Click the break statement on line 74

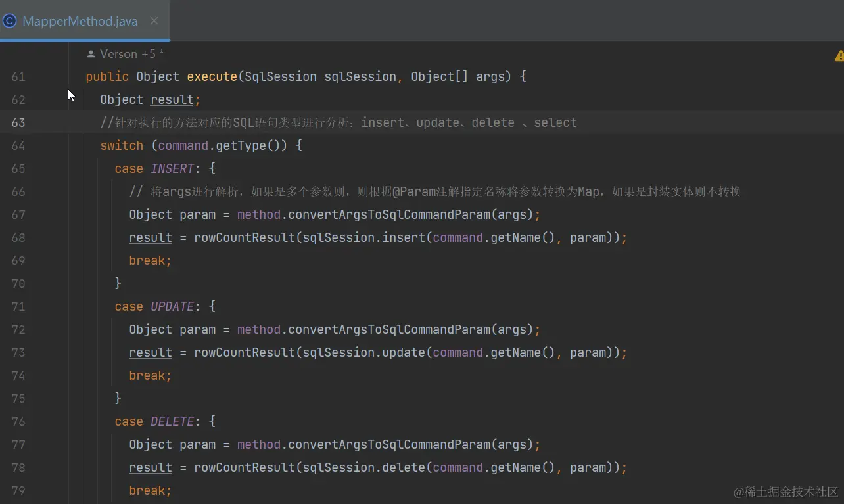[151, 376]
